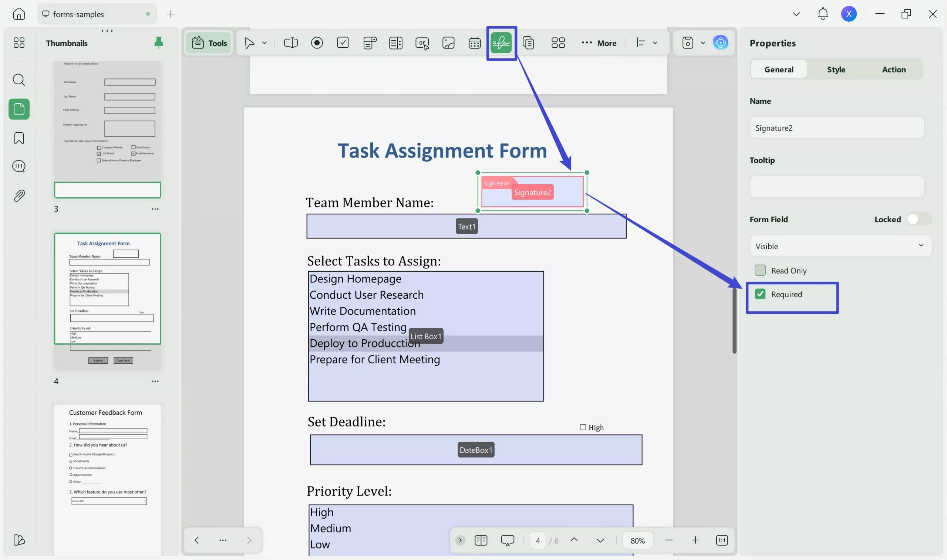Expand the save options dropdown arrow

[x=703, y=43]
